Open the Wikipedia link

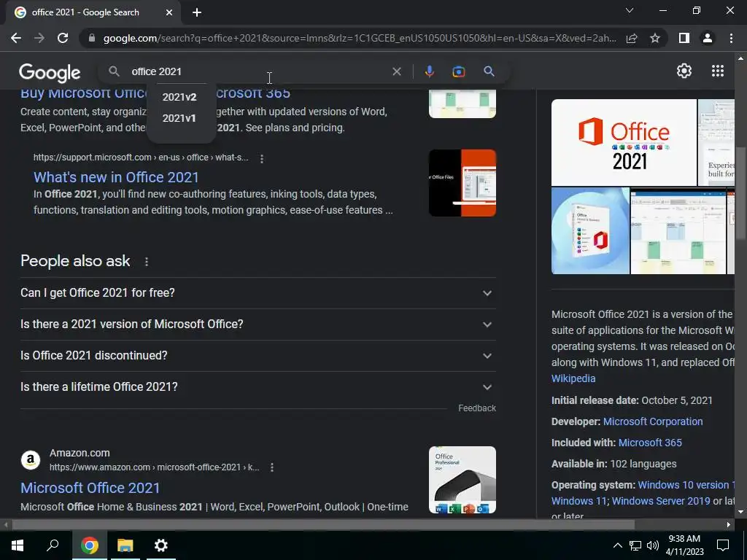(573, 378)
